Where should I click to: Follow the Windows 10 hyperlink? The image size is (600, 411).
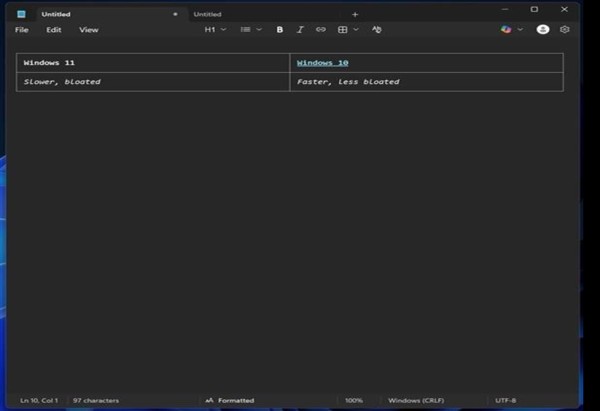coord(323,63)
